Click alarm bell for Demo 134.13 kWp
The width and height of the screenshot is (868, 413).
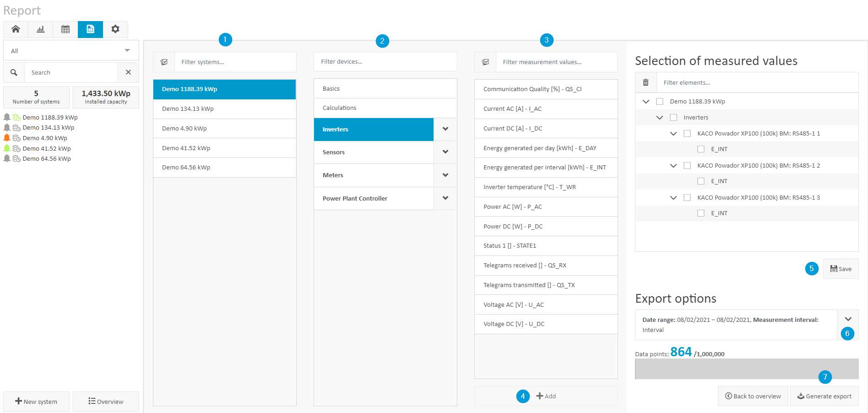(7, 127)
